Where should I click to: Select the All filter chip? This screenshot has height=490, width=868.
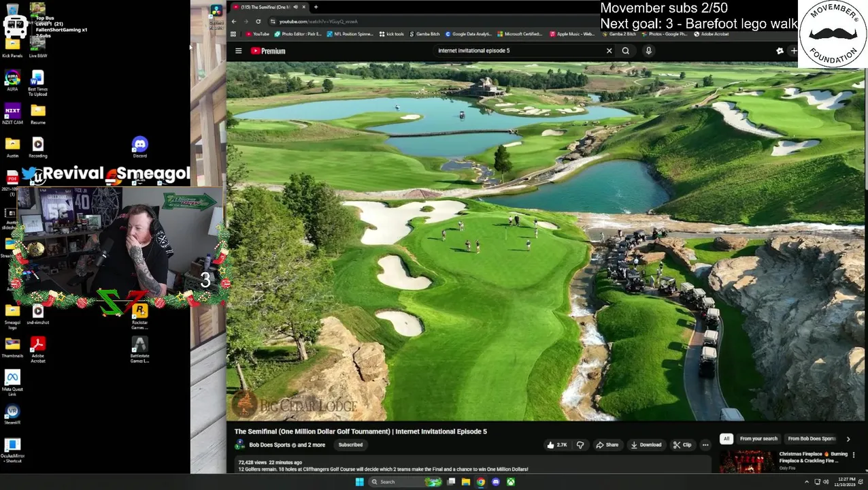(x=727, y=439)
